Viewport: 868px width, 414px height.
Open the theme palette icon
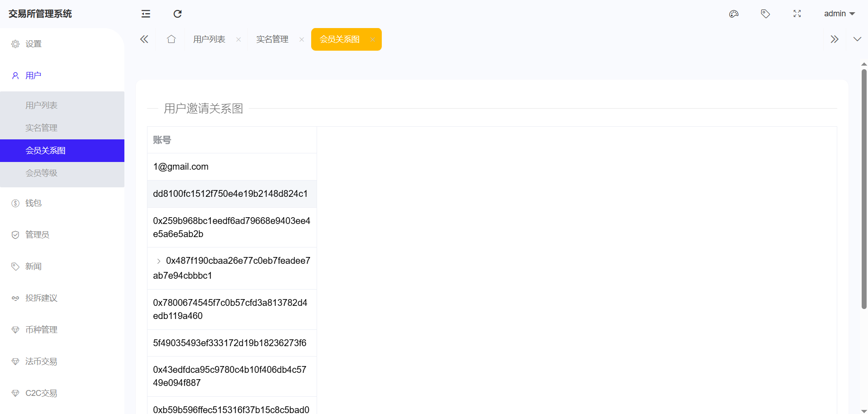(x=734, y=14)
